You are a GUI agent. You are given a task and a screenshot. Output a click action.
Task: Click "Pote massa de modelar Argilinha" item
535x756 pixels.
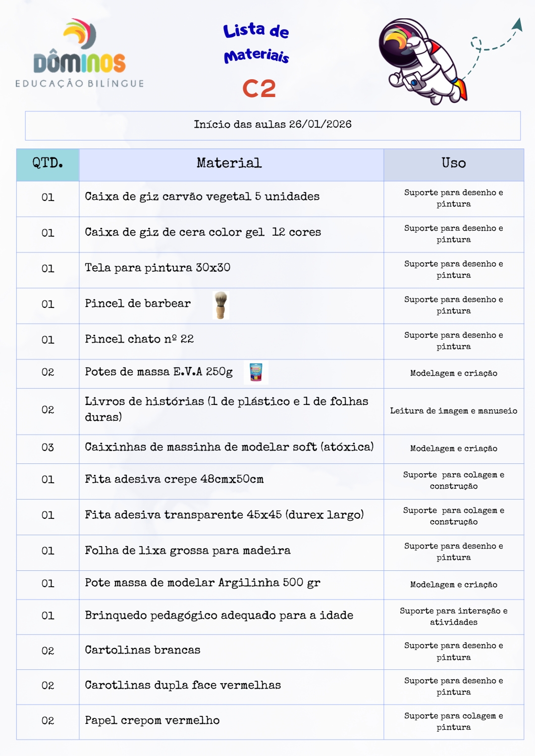(x=202, y=583)
